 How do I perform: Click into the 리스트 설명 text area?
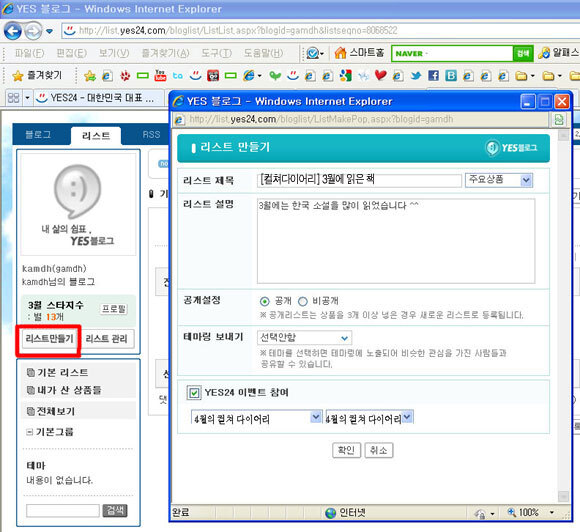pos(396,241)
